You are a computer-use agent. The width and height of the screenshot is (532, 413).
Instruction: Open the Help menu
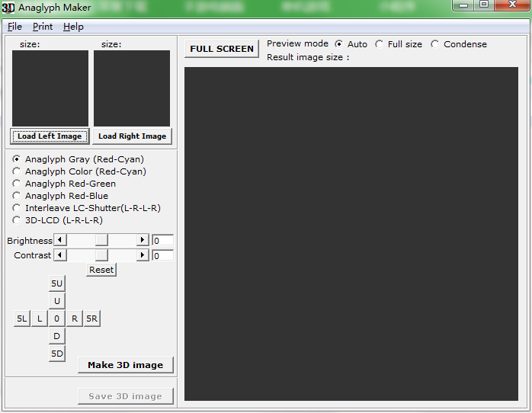(73, 27)
